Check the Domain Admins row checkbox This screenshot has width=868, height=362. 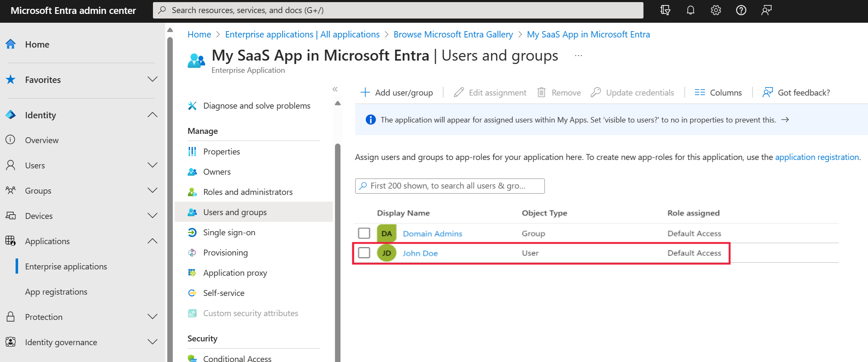[364, 233]
